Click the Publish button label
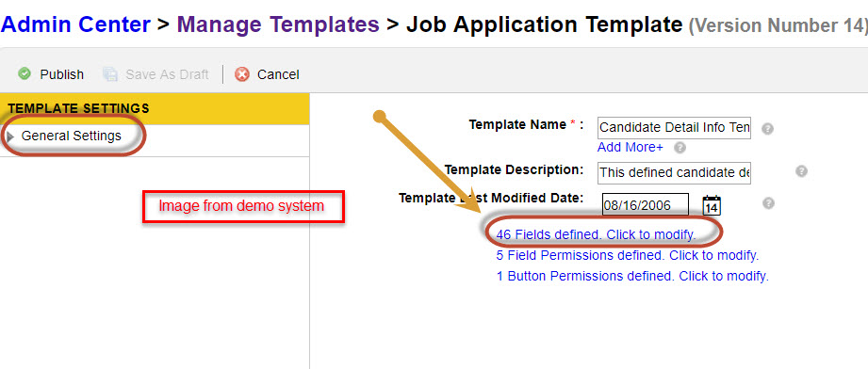This screenshot has width=868, height=369. [62, 74]
